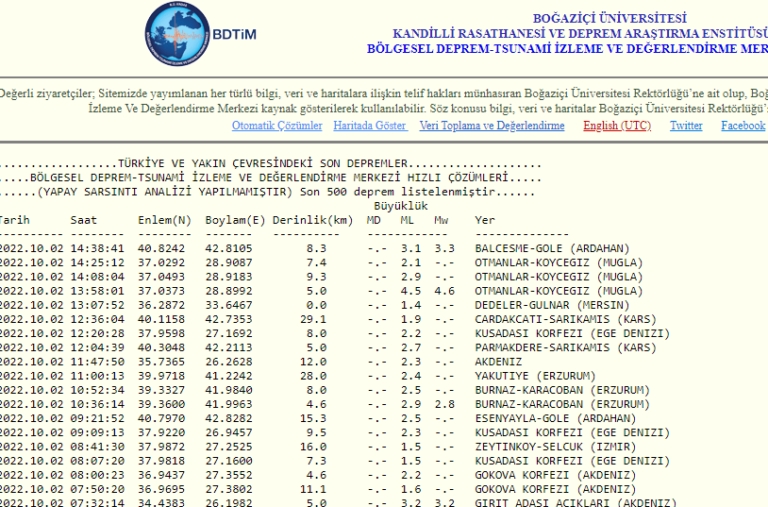The image size is (768, 507).
Task: Click the Boğaziçi Üniversitesi heading
Action: pos(609,18)
